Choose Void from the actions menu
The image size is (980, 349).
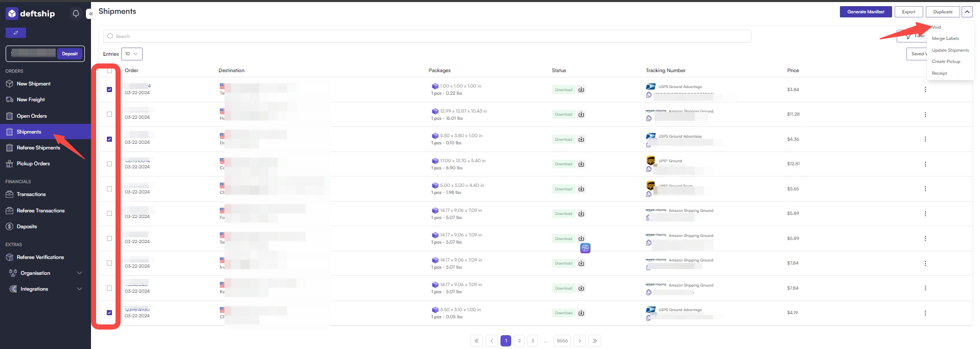pos(936,27)
